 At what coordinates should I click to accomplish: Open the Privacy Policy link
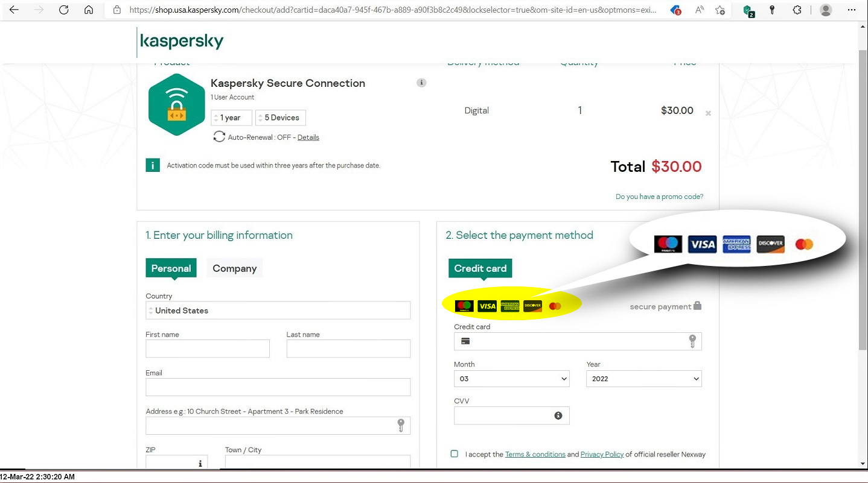[602, 454]
